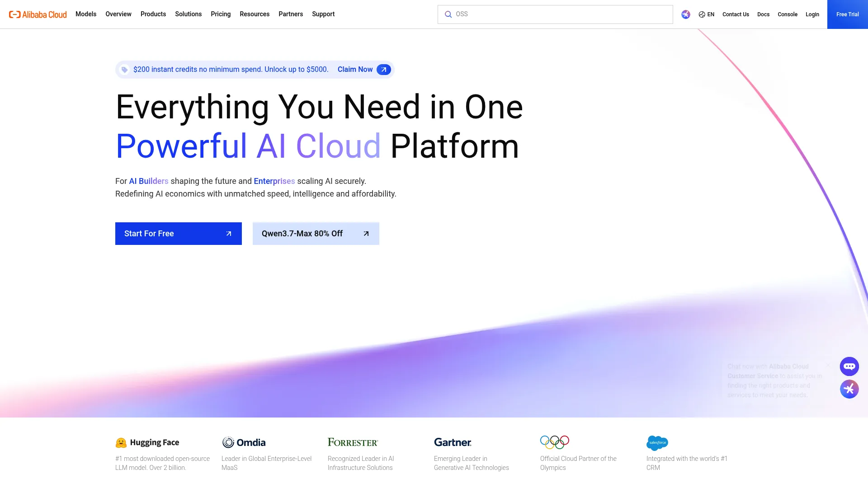Click the Contact Us link
868x488 pixels.
tap(736, 14)
